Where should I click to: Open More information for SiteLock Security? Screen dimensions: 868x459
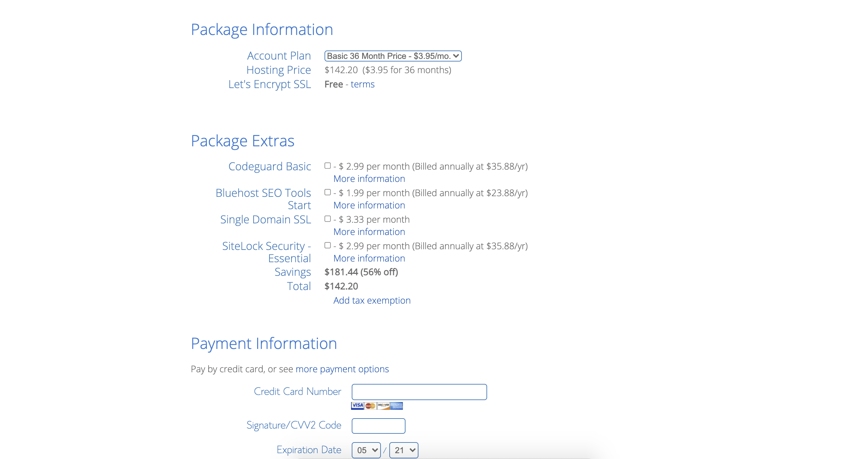(x=369, y=259)
